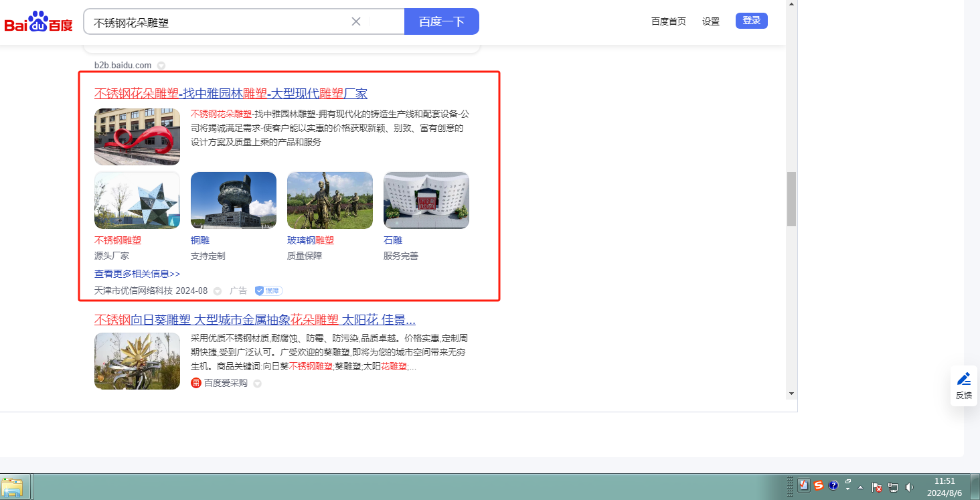The height and width of the screenshot is (500, 980).
Task: Click the 保障 shield badge
Action: pyautogui.click(x=268, y=291)
